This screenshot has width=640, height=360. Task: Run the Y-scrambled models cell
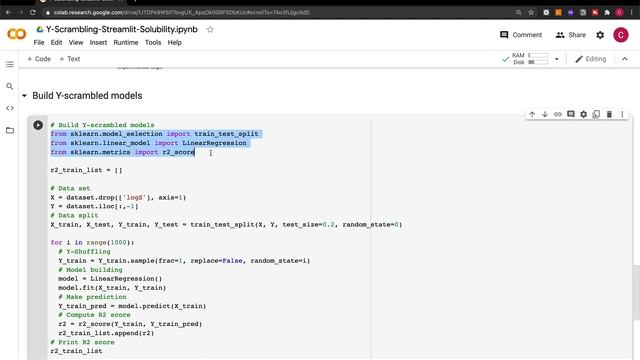[x=38, y=125]
